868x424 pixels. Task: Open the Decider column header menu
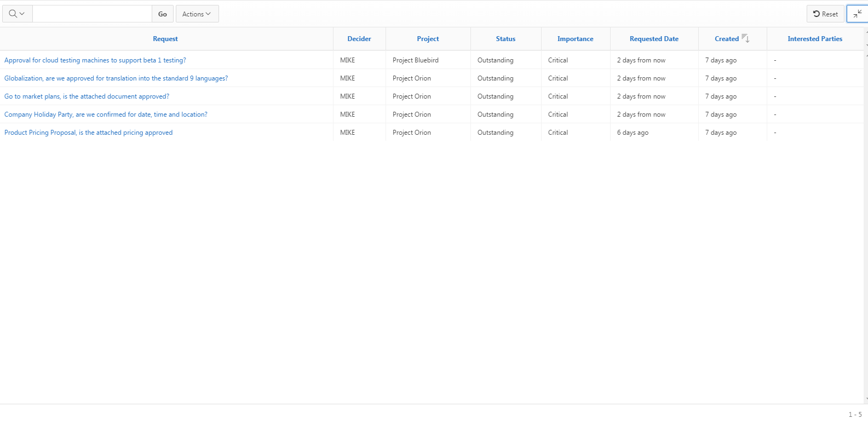tap(359, 39)
